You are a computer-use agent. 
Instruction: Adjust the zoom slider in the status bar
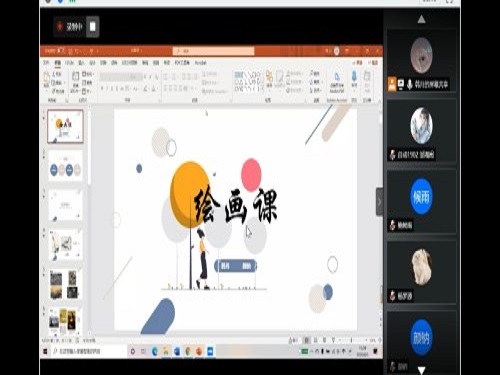click(352, 340)
